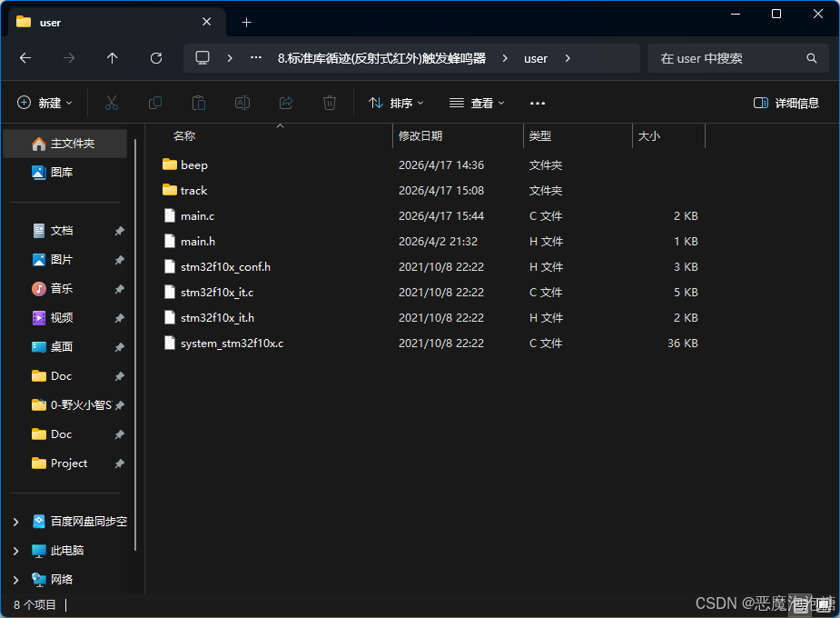This screenshot has width=840, height=618.
Task: Click the Share icon in toolbar
Action: pos(286,103)
